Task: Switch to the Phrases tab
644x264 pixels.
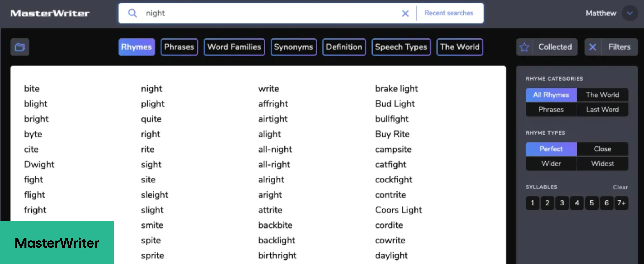Action: pos(179,47)
